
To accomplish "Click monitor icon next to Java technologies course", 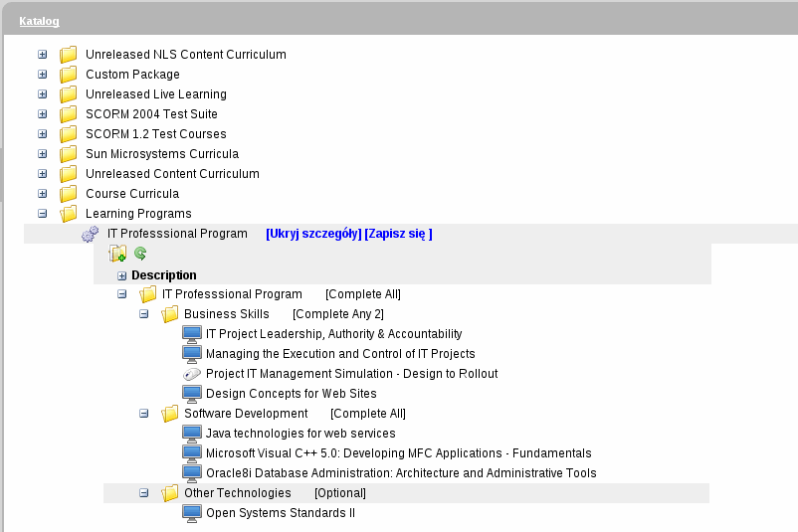I will click(192, 434).
